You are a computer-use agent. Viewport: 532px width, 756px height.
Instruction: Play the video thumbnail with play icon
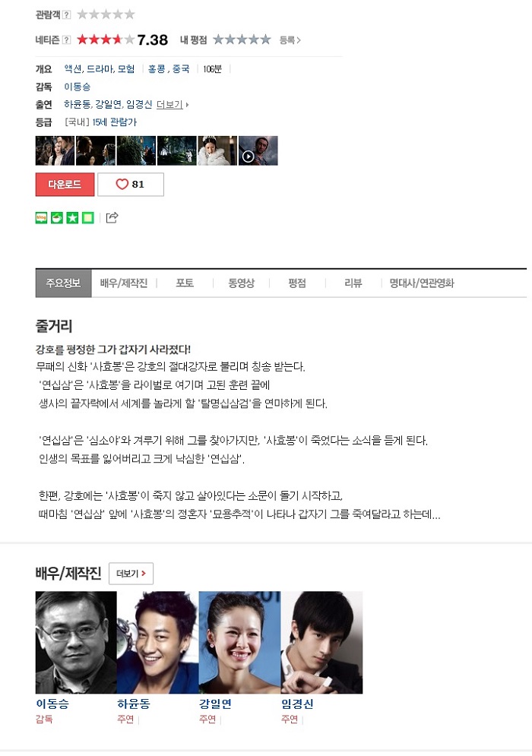[x=258, y=150]
